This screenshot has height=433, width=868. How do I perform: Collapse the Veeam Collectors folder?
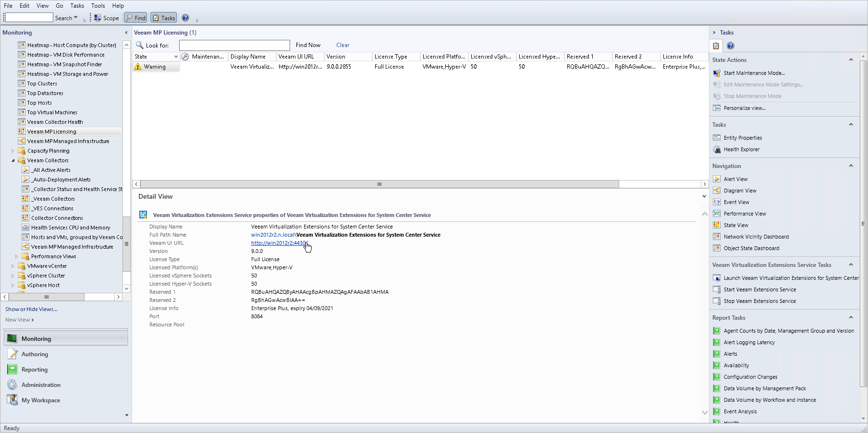click(x=13, y=160)
